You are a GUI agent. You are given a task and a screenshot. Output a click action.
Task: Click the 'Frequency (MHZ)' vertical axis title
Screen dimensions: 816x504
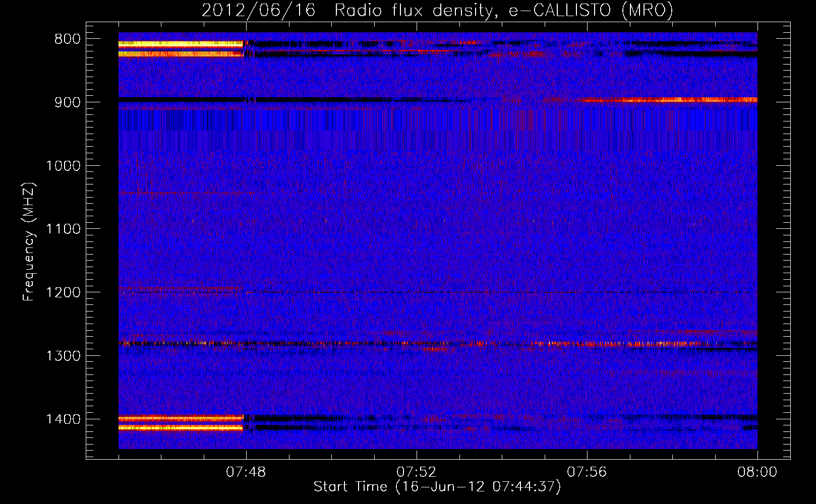pos(29,242)
